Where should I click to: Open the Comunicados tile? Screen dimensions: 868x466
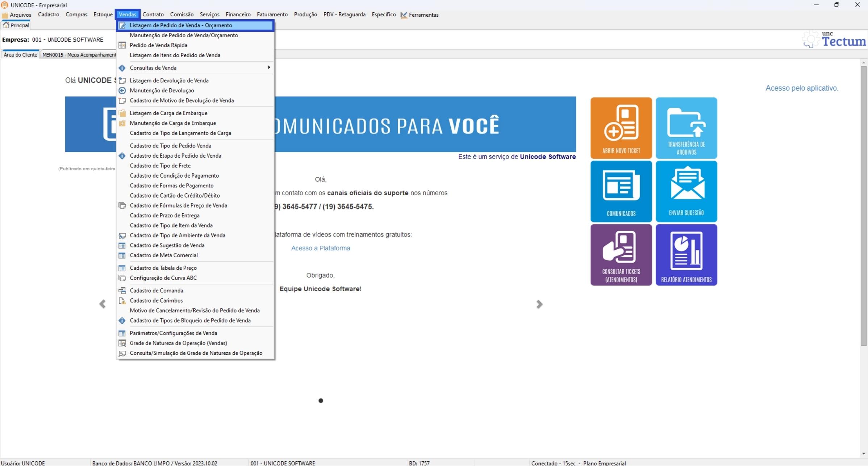(621, 191)
